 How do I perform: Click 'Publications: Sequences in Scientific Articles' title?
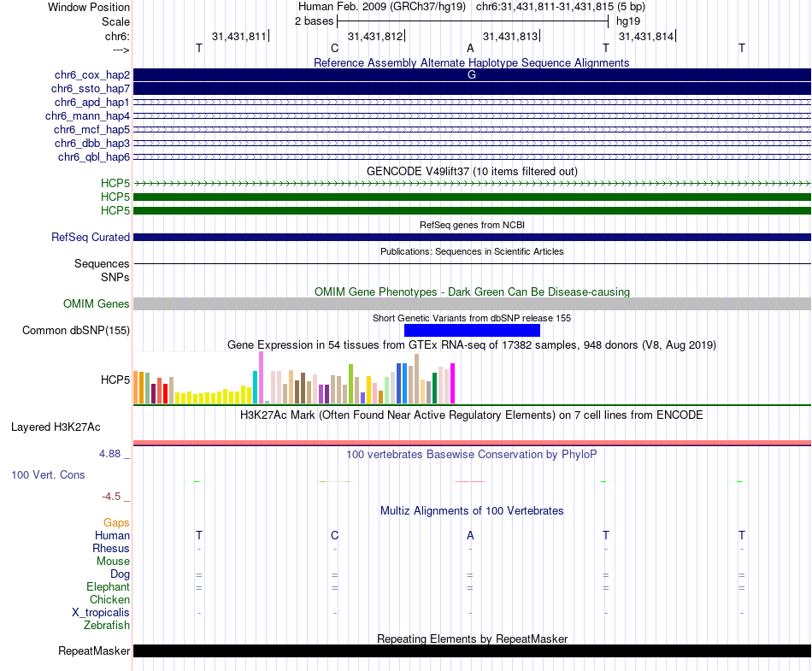472,251
